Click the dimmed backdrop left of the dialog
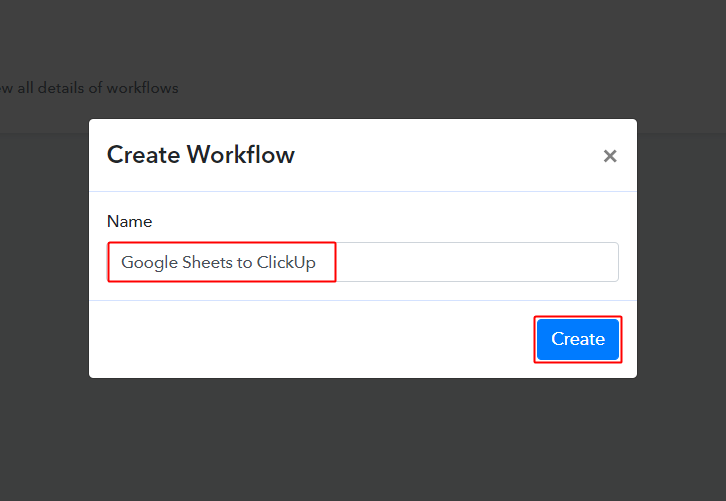726x501 pixels. (45, 250)
